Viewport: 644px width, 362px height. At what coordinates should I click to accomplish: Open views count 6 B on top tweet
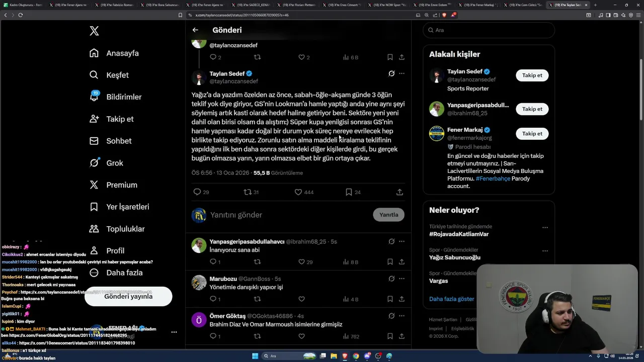(x=350, y=57)
